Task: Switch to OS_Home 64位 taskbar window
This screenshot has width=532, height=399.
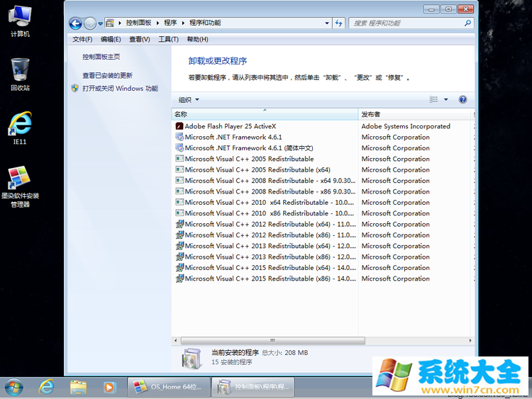Action: pos(169,387)
